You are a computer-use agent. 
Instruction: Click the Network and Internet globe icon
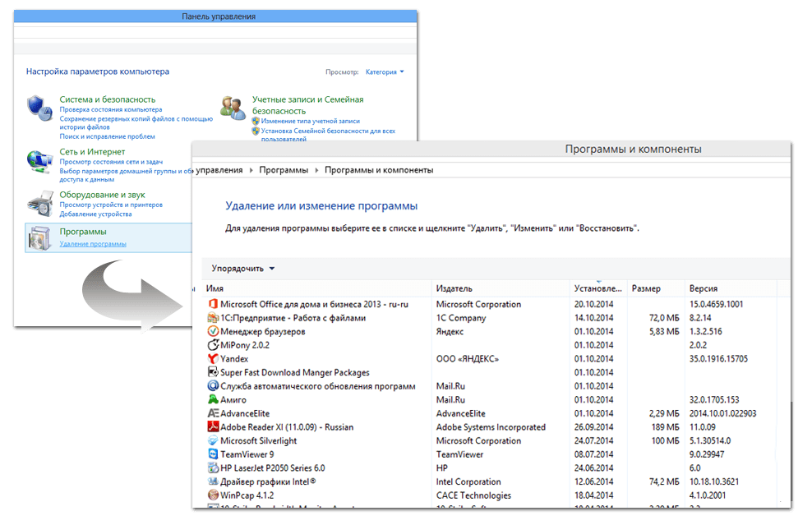pos(39,160)
